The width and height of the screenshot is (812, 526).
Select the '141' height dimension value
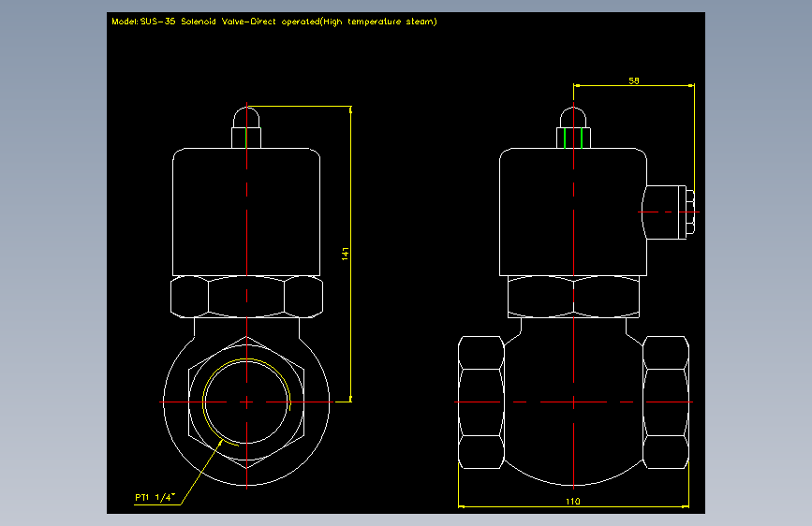pyautogui.click(x=346, y=254)
